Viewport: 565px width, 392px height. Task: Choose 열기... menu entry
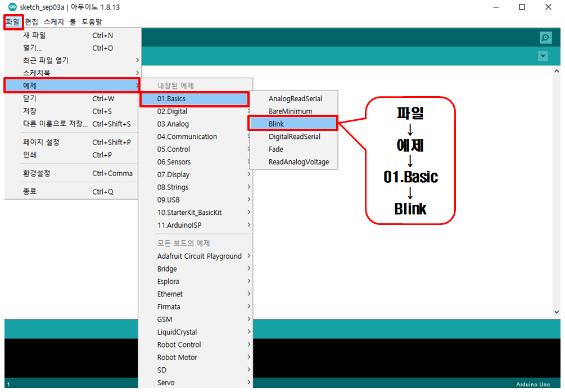pyautogui.click(x=72, y=48)
